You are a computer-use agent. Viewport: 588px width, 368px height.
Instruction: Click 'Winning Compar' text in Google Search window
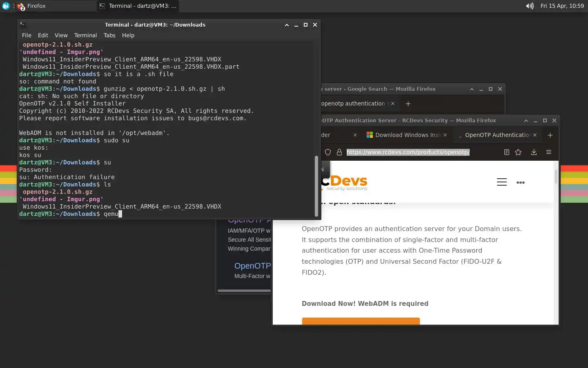coord(249,249)
